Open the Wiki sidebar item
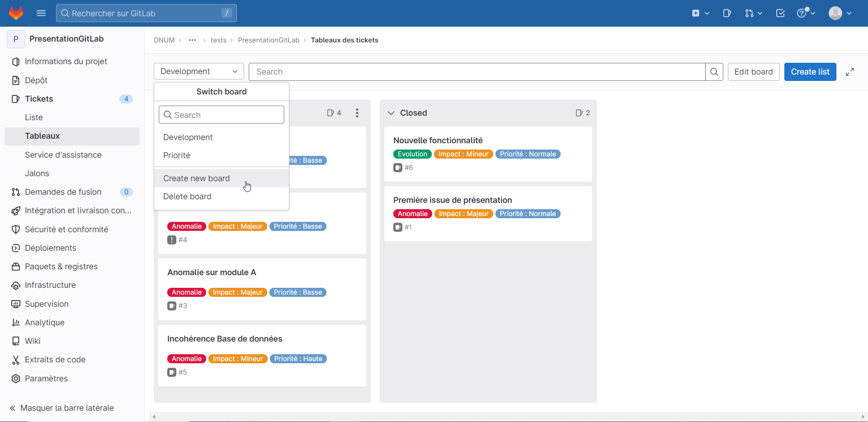This screenshot has height=422, width=868. point(33,341)
